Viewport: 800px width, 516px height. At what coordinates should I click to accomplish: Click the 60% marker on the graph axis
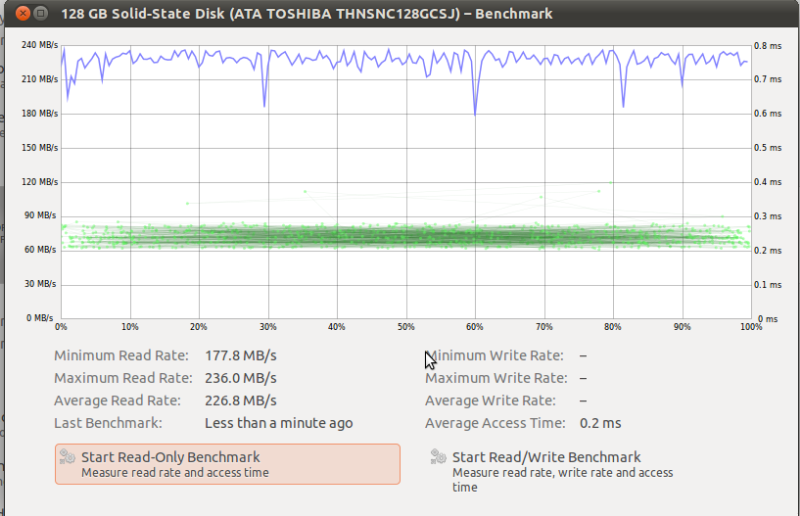pyautogui.click(x=474, y=327)
